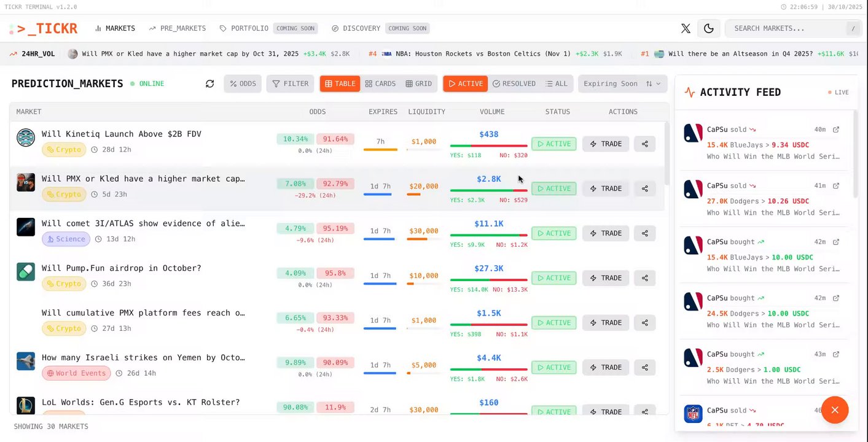Click the activity feed pulse icon
This screenshot has height=442, width=868.
pos(689,93)
